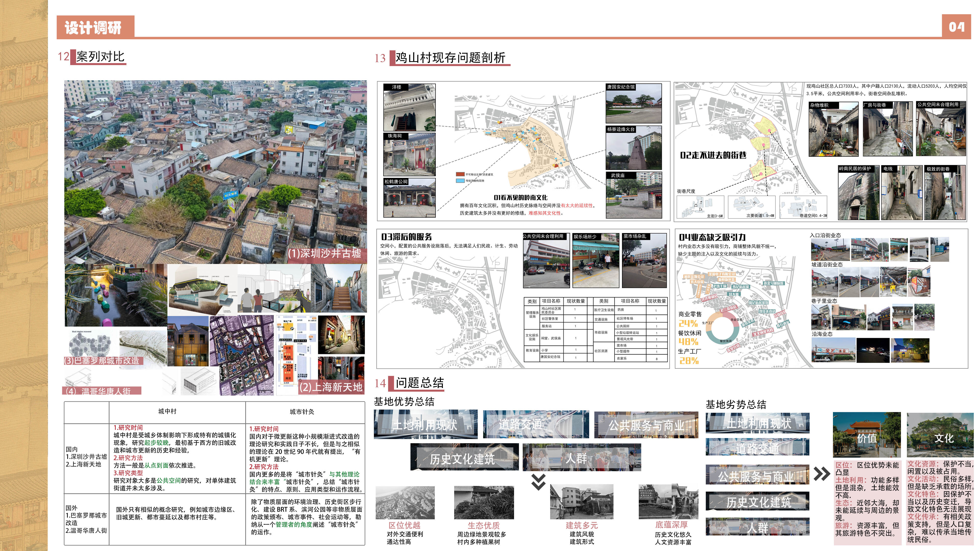Click the donut chart in the 04业态 section
This screenshot has height=551, width=980.
pyautogui.click(x=722, y=328)
